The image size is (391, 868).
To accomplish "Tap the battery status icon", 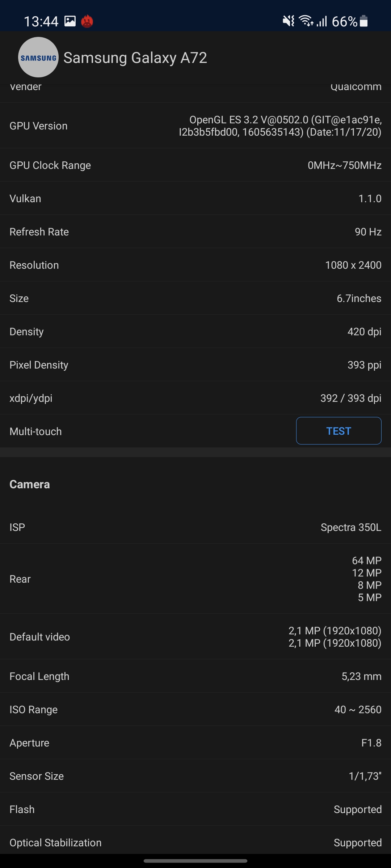I will (x=364, y=21).
